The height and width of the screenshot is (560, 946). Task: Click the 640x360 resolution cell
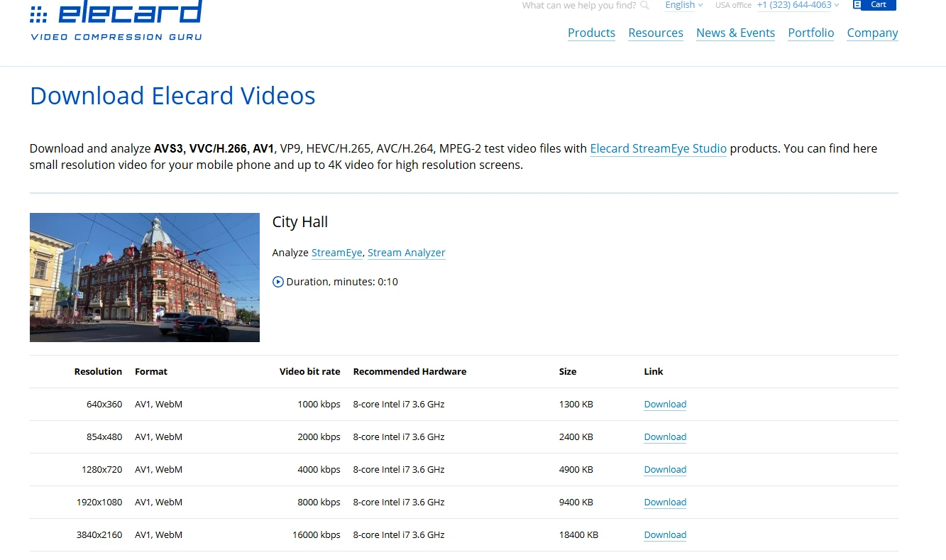(104, 405)
